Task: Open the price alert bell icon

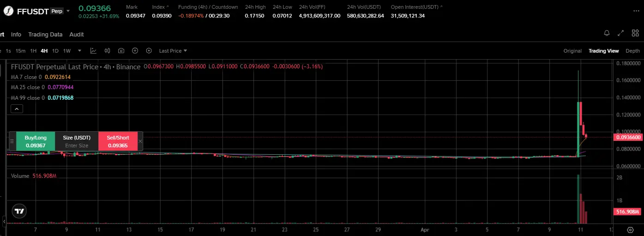Action: (607, 33)
